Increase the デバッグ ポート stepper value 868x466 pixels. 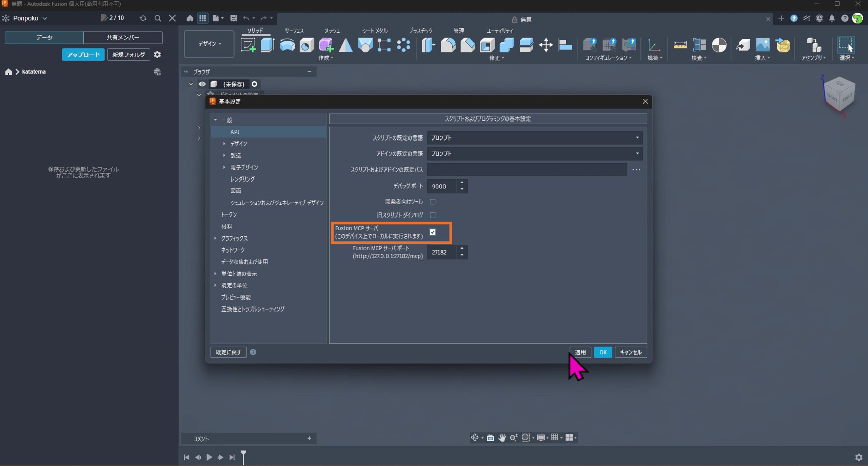pos(462,183)
